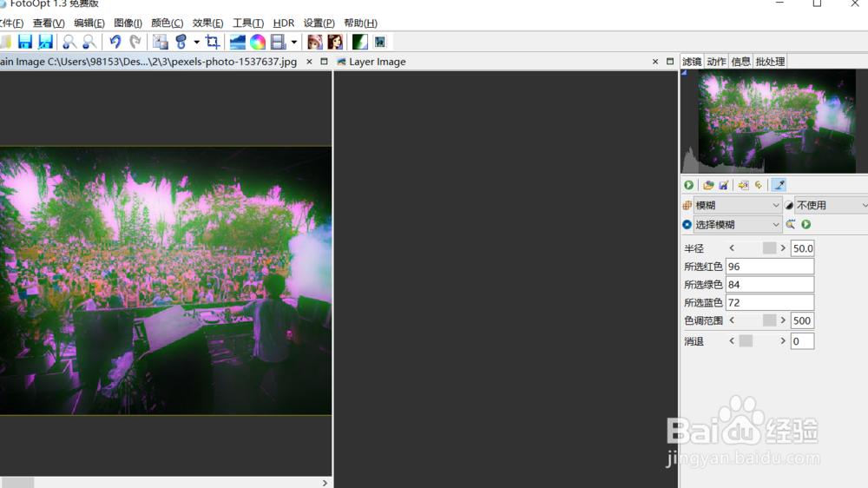The height and width of the screenshot is (488, 868).
Task: Select the Main Image pexels-photo tab
Action: click(x=148, y=62)
